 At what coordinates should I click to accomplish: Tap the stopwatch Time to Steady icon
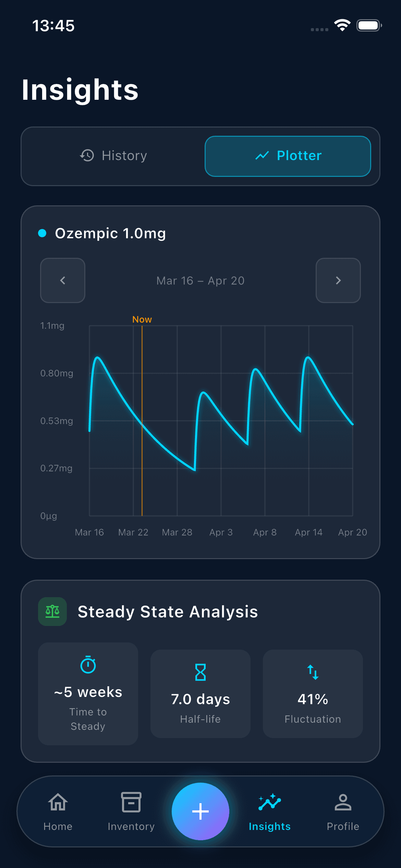point(88,665)
